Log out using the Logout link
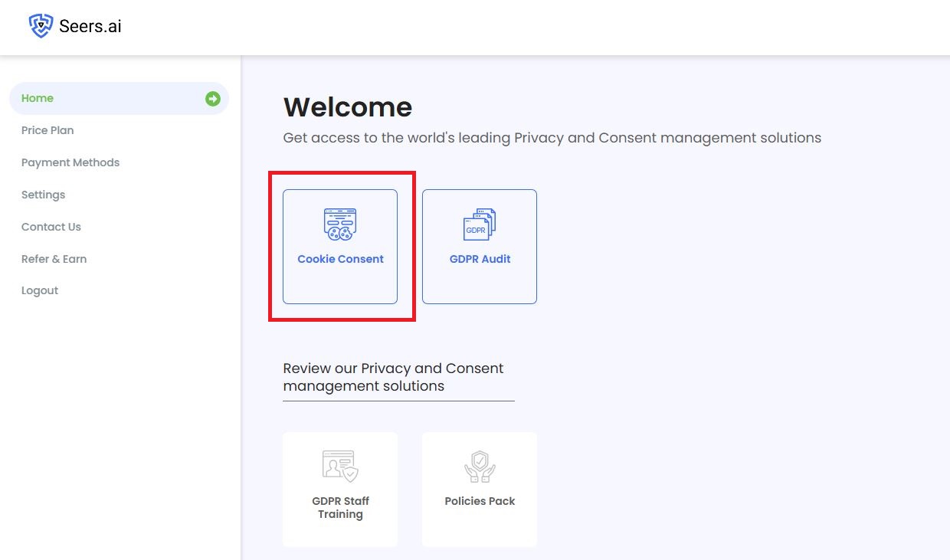950x560 pixels. pos(40,290)
